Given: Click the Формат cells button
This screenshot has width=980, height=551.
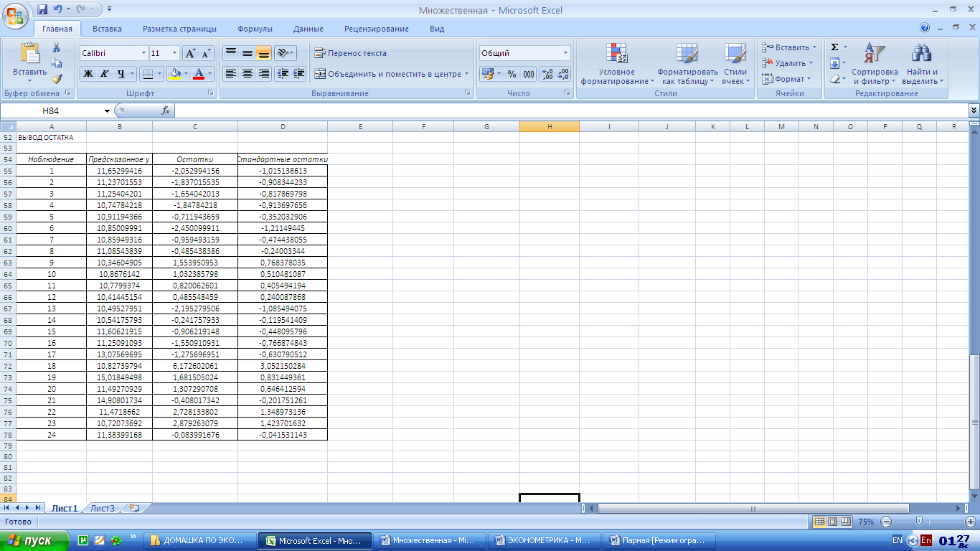Looking at the screenshot, I should (786, 79).
